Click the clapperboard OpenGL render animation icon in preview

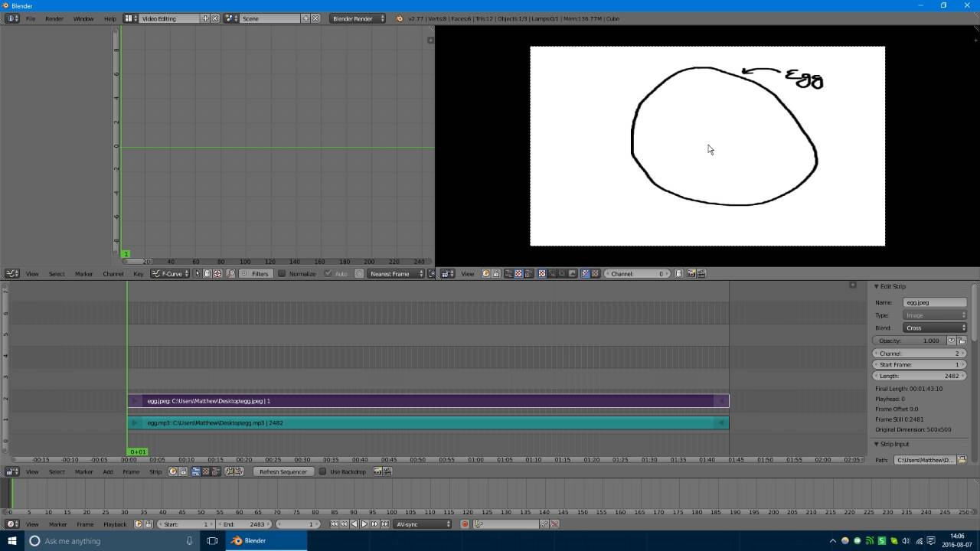[701, 274]
